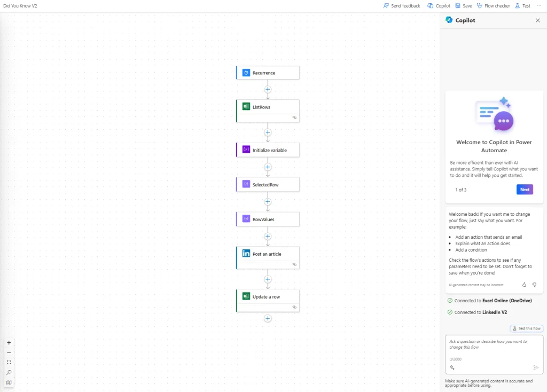Select the Test icon in the toolbar
Viewport: 547px width, 392px height.
click(522, 5)
